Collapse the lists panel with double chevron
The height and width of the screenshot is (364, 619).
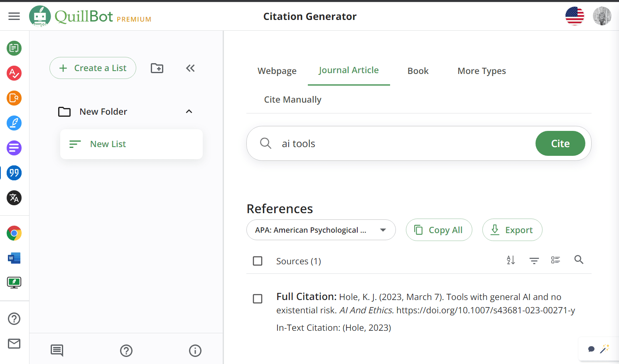click(x=190, y=68)
